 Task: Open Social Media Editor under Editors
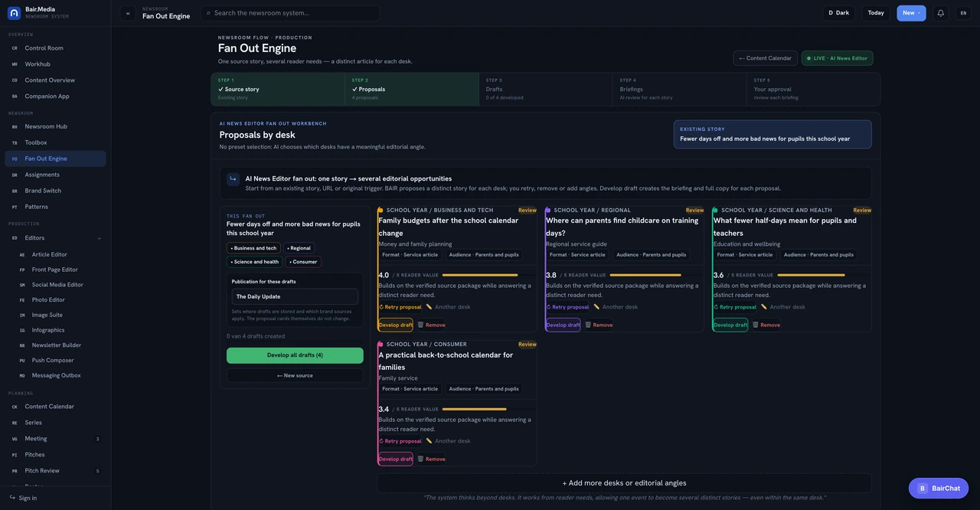59,285
